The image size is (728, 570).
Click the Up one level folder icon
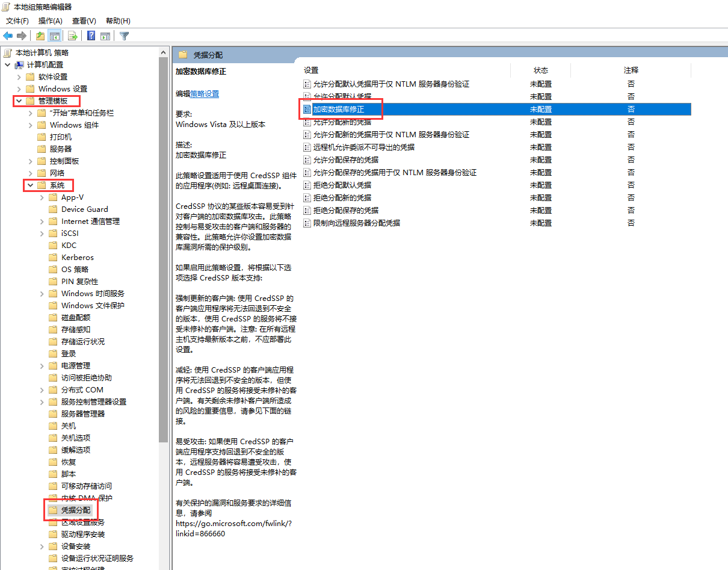coord(39,36)
